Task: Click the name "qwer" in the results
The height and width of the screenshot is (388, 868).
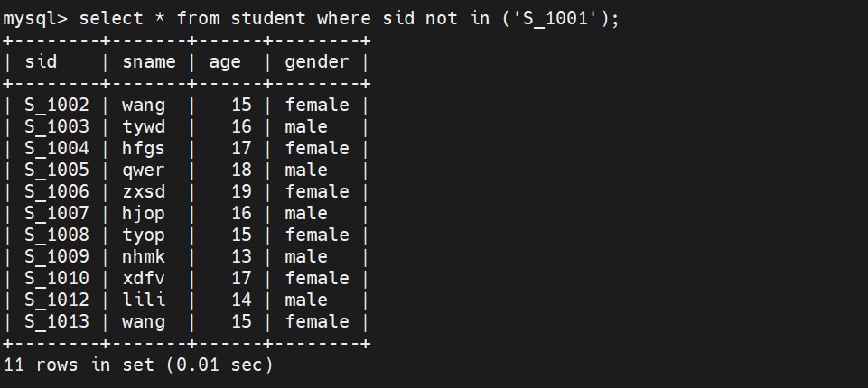Action: pyautogui.click(x=144, y=171)
